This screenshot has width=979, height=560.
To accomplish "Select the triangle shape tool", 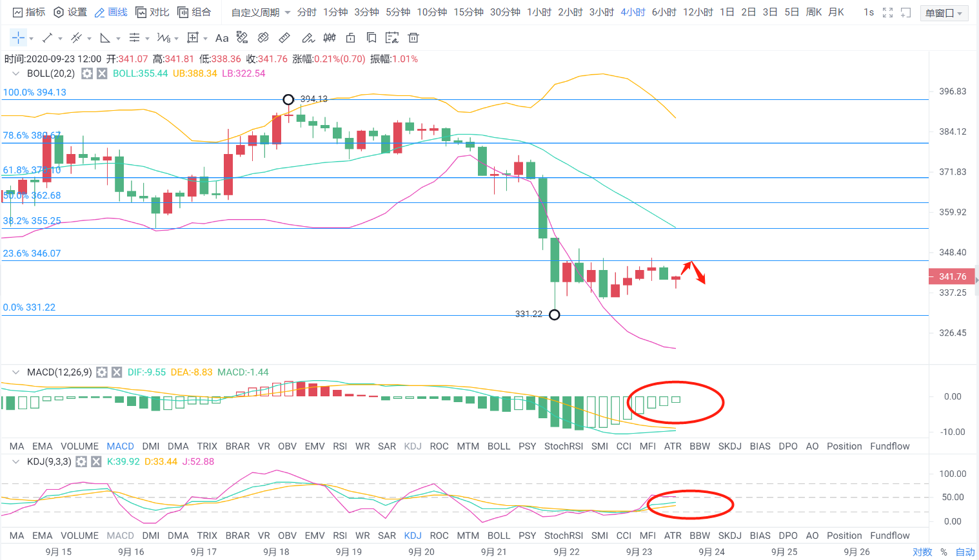I will pos(105,38).
